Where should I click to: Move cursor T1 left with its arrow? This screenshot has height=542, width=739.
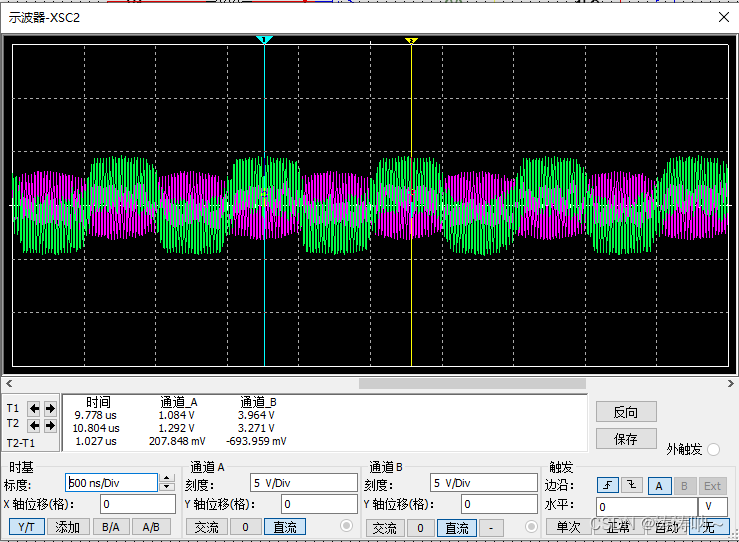coord(34,408)
